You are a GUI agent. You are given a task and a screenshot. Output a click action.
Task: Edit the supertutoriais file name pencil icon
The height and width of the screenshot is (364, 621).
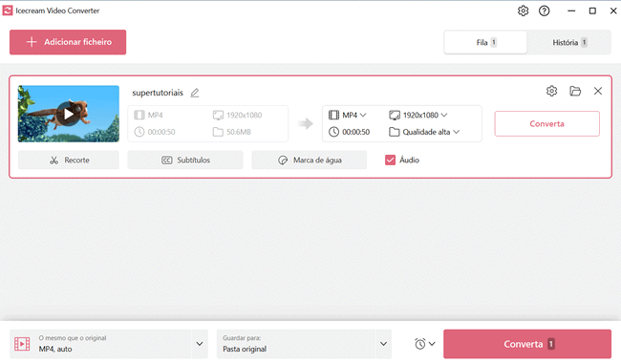[195, 93]
